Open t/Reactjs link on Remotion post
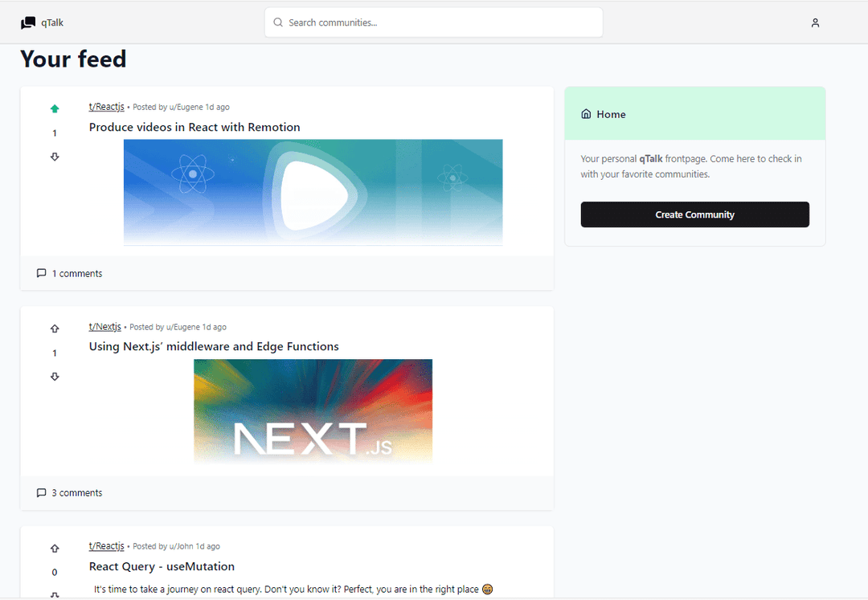 point(106,107)
